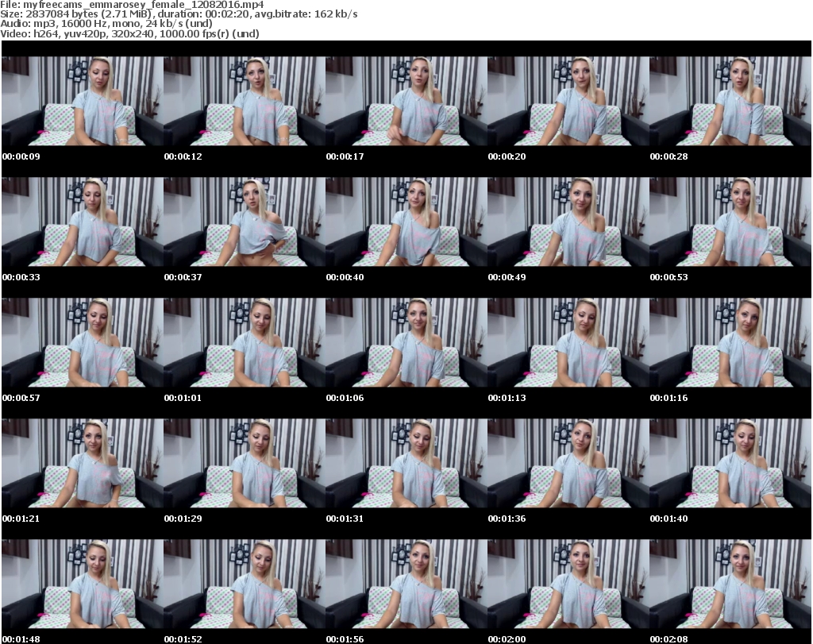Screen dimensions: 813x644
Task: Click the timestamp label 00:02:08
Action: click(669, 639)
